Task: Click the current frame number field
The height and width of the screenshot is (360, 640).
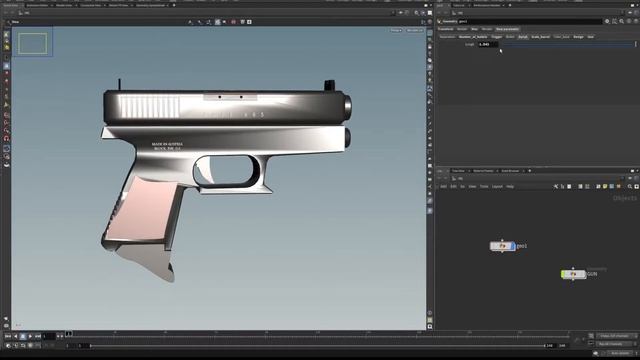Action: pos(49,336)
